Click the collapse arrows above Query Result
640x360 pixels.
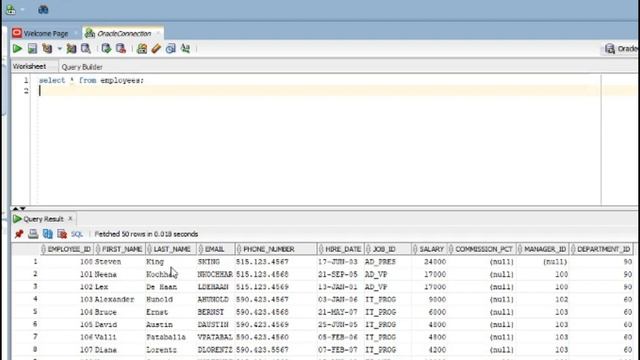[x=19, y=208]
